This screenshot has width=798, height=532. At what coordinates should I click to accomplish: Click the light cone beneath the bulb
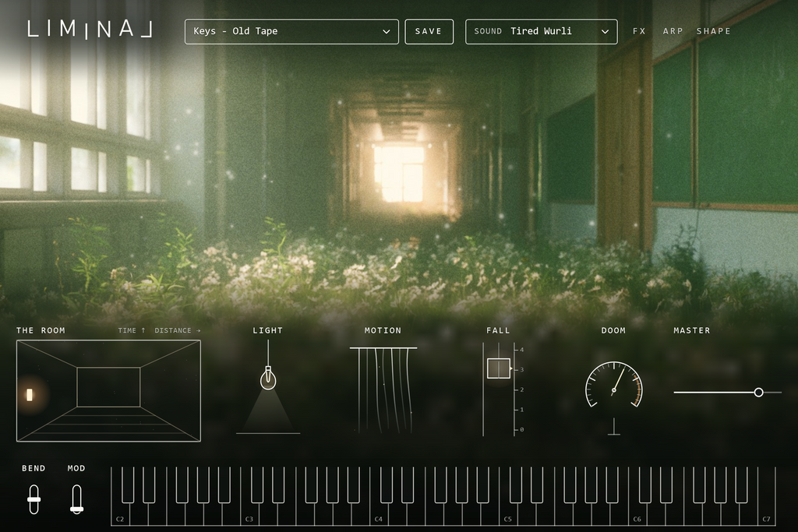tap(268, 412)
